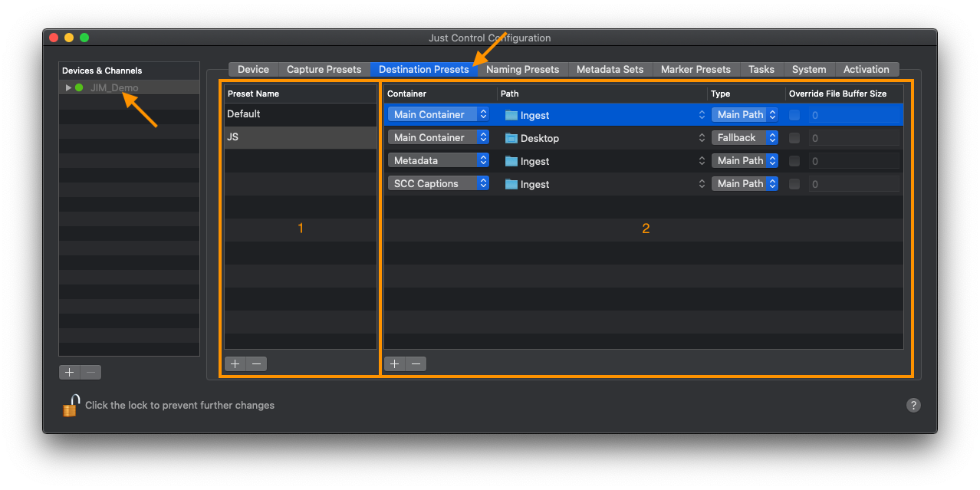Image resolution: width=980 pixels, height=490 pixels.
Task: Click green status dot beside JIM_Demo
Action: (79, 87)
